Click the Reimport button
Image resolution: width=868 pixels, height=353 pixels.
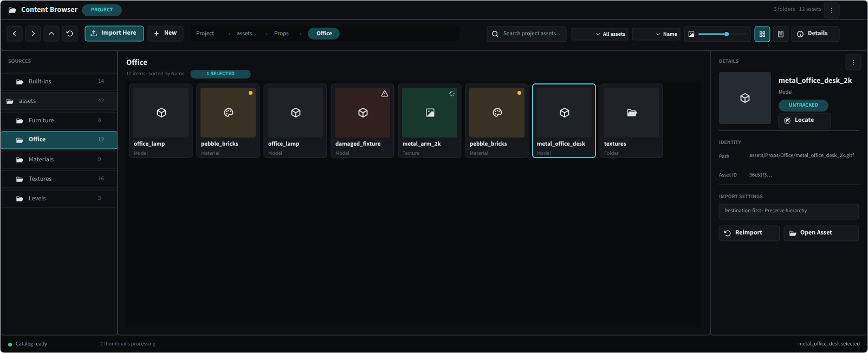pyautogui.click(x=749, y=233)
